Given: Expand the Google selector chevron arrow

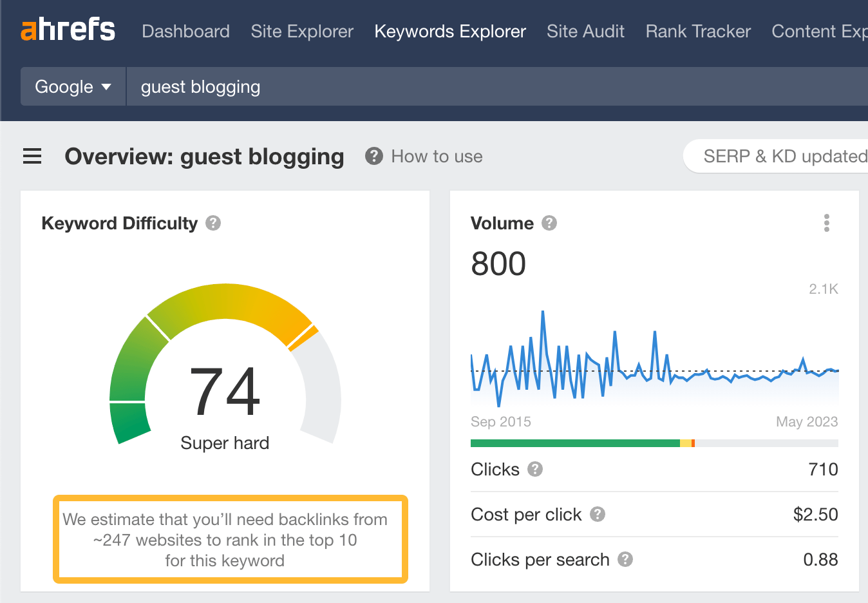Looking at the screenshot, I should click(108, 86).
